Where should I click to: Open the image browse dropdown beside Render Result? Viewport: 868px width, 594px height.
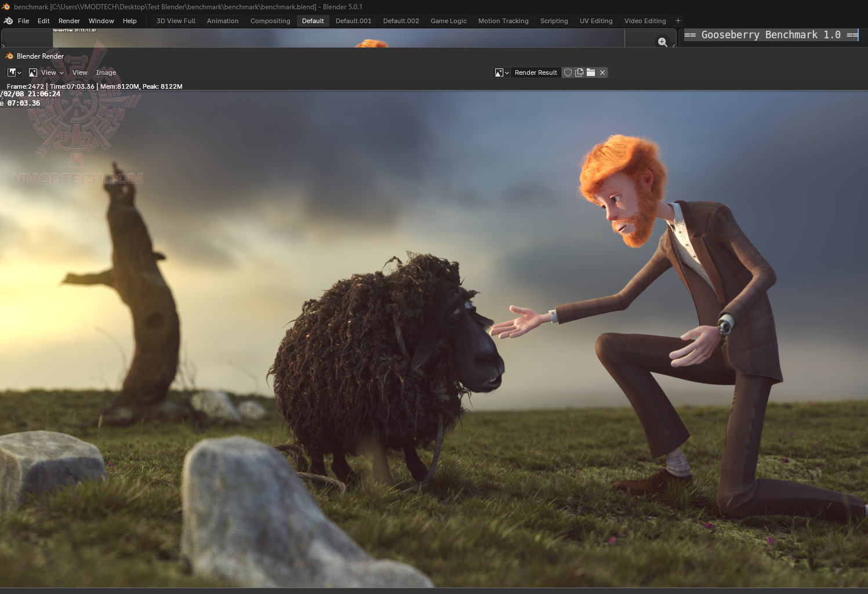tap(502, 73)
